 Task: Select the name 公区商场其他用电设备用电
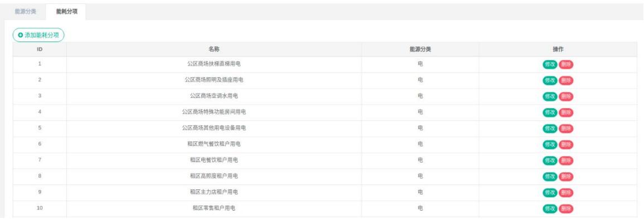[x=214, y=128]
